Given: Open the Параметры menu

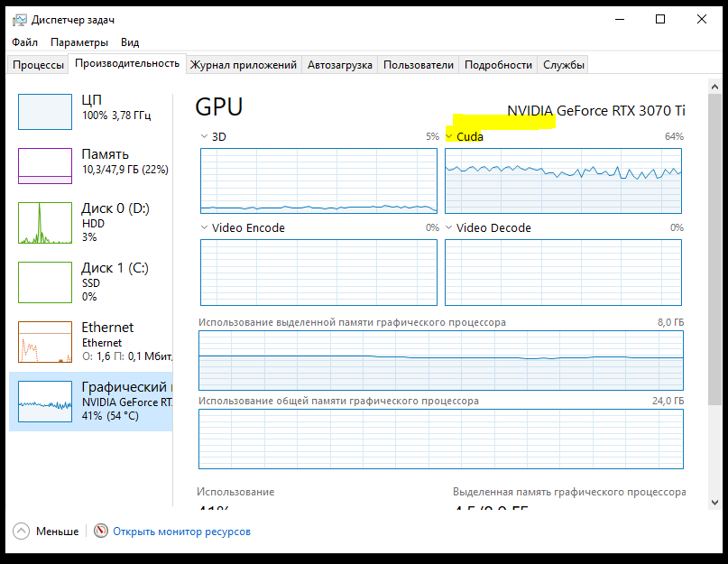Looking at the screenshot, I should [x=79, y=42].
